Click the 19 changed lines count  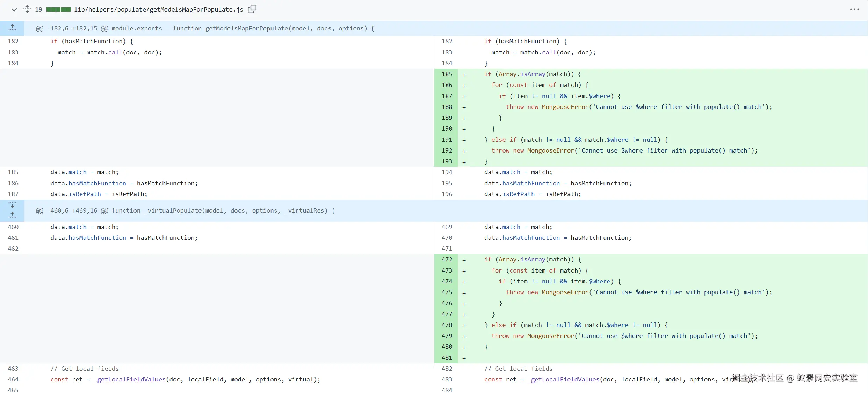[38, 9]
